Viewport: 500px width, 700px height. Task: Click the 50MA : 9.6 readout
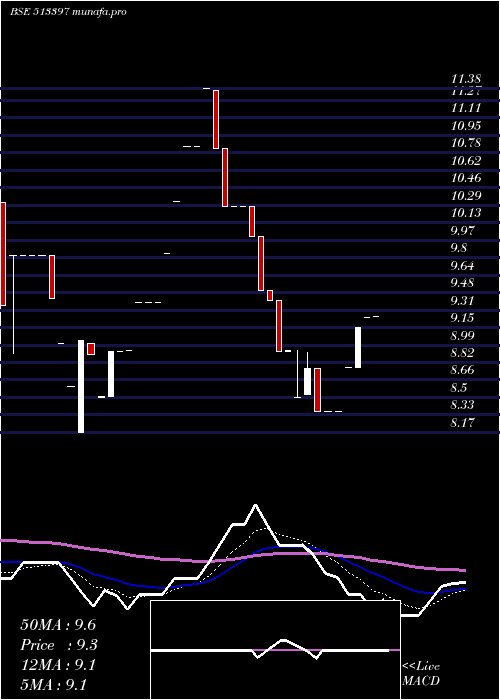coord(58,625)
